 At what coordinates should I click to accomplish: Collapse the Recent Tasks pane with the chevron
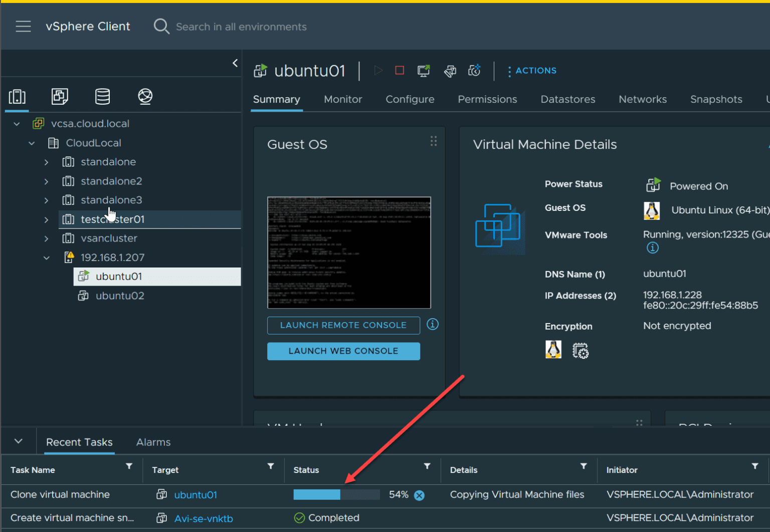pyautogui.click(x=18, y=441)
